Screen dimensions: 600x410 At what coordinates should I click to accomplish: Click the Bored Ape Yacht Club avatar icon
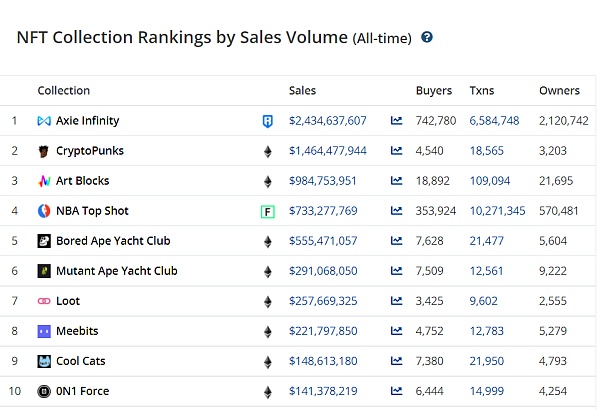[x=44, y=241]
